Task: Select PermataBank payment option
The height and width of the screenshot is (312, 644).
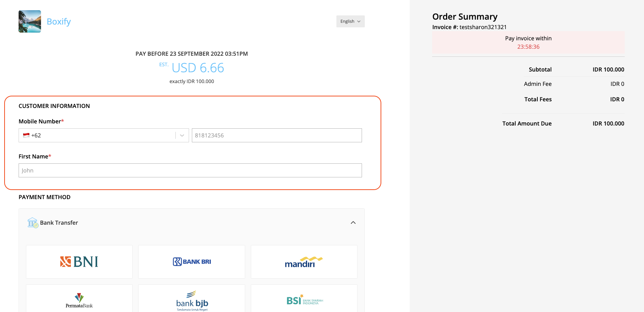Action: pyautogui.click(x=79, y=298)
